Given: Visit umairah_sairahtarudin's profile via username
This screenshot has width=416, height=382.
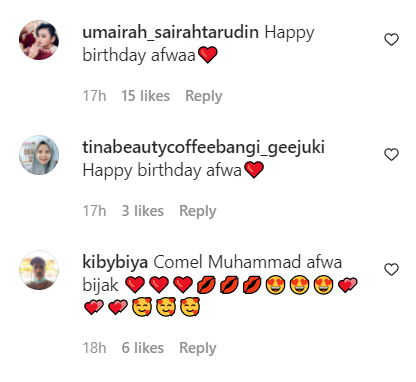Looking at the screenshot, I should (x=170, y=33).
